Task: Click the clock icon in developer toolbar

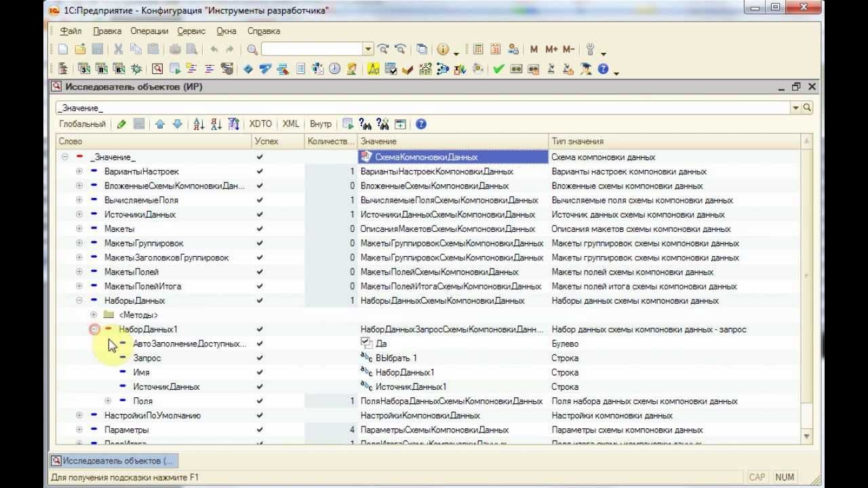Action: 335,68
